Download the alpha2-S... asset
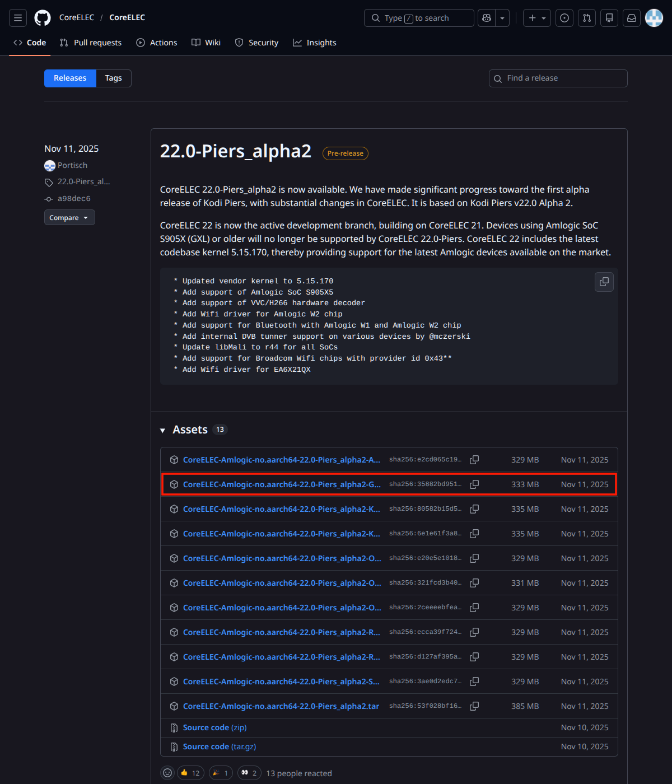 281,682
